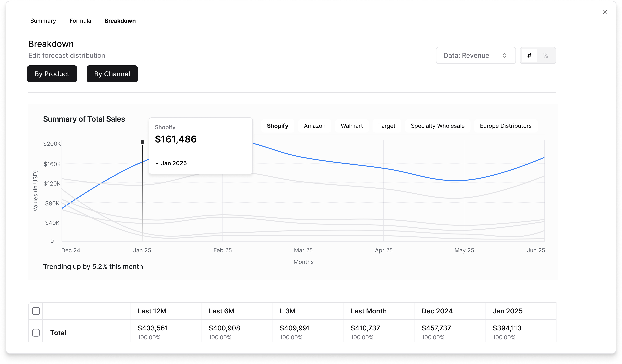The height and width of the screenshot is (364, 622).
Task: Click the Last 12M column header
Action: coord(152,311)
